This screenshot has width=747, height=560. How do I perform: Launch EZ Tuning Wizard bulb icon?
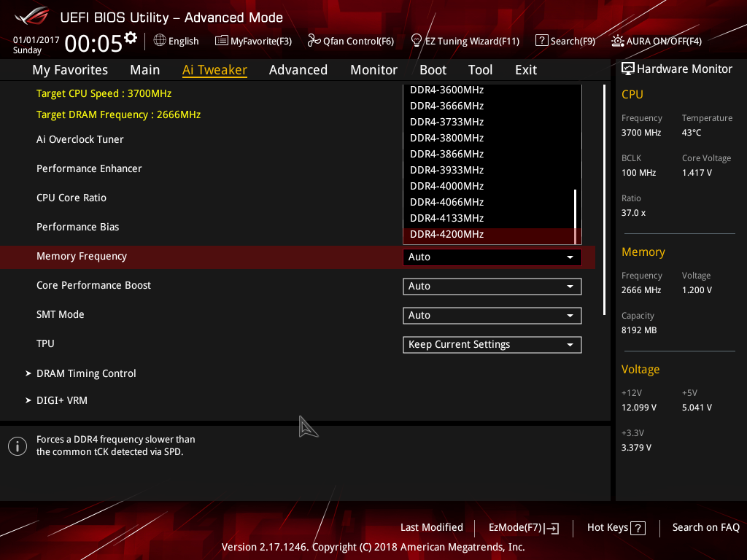[417, 41]
